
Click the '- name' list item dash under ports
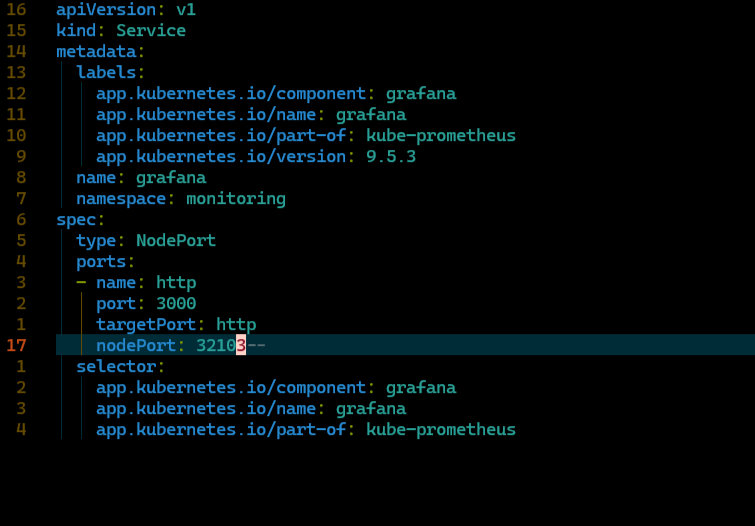81,282
